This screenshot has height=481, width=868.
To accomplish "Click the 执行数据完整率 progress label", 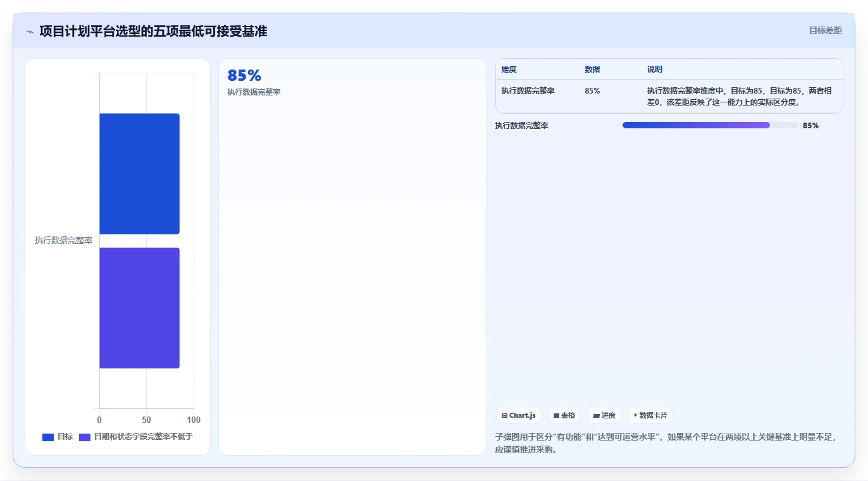I will pyautogui.click(x=522, y=126).
